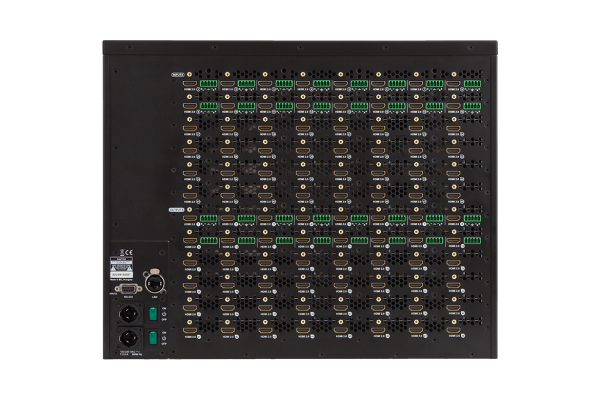
Task: Click the power symbol beside the lower switch
Action: 164,338
